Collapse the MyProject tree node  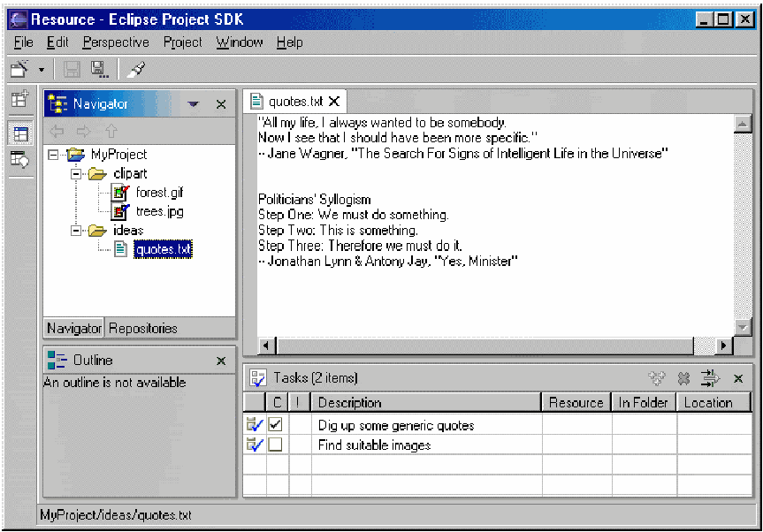pos(53,156)
